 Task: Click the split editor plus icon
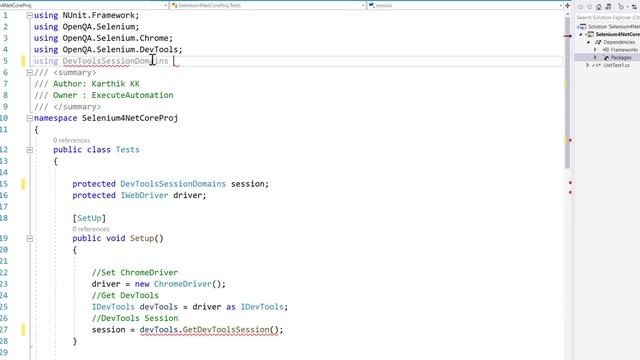(567, 5)
